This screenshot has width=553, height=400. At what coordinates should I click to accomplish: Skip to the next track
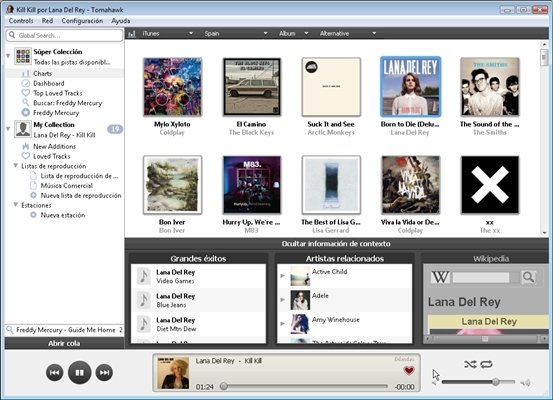[x=104, y=372]
